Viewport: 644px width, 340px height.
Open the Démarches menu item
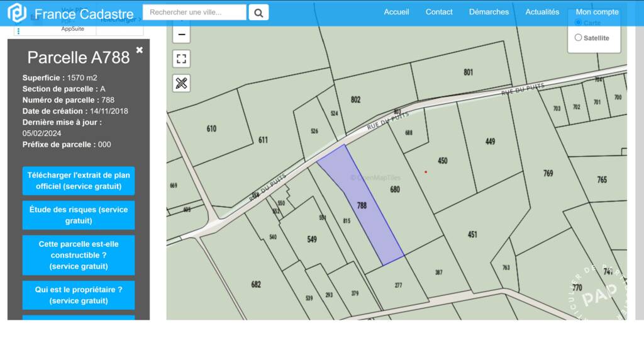[x=489, y=12]
